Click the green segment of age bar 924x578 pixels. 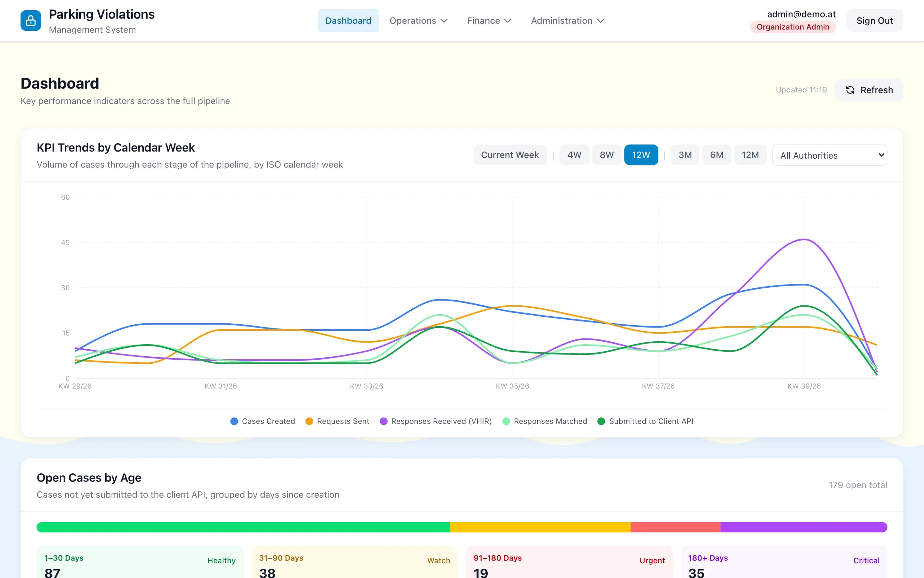point(243,527)
